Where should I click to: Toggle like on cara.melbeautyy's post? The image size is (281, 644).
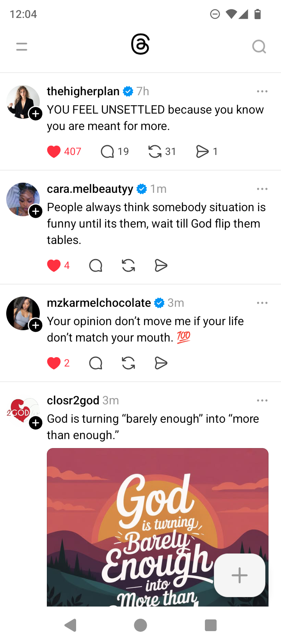[54, 266]
